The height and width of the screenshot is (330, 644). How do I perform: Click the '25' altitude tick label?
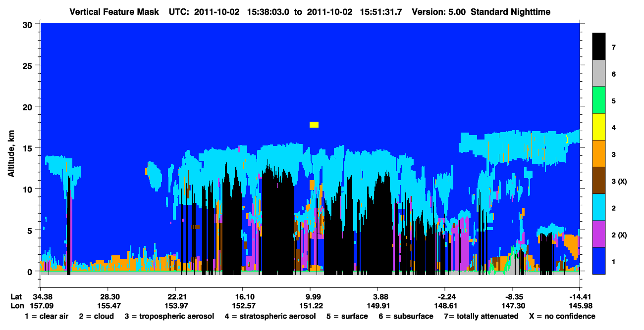click(29, 65)
